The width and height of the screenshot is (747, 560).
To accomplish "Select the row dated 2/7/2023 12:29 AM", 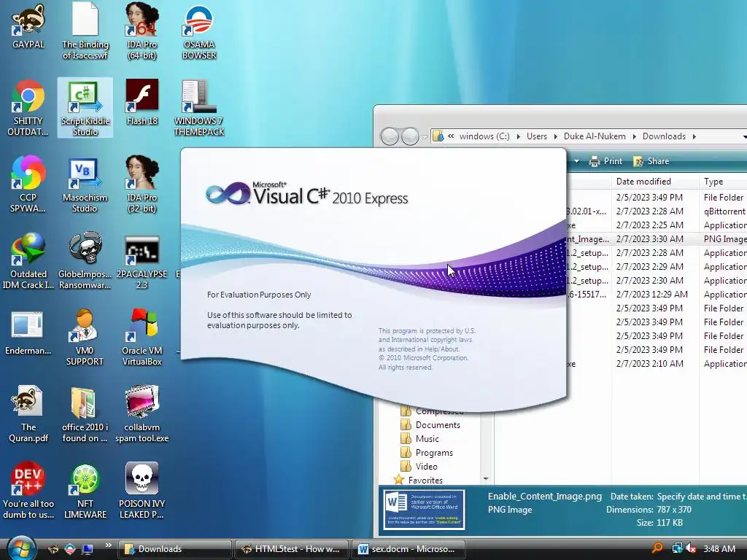I will (x=657, y=295).
